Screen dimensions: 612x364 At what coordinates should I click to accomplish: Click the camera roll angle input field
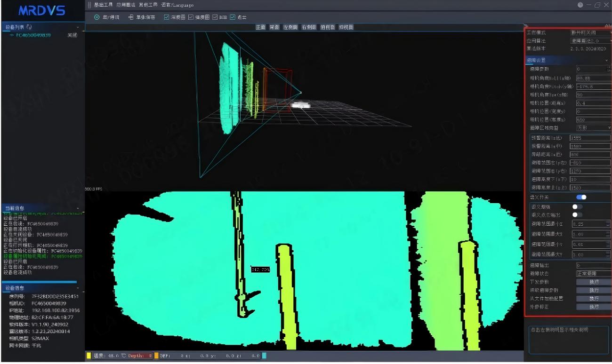point(593,78)
